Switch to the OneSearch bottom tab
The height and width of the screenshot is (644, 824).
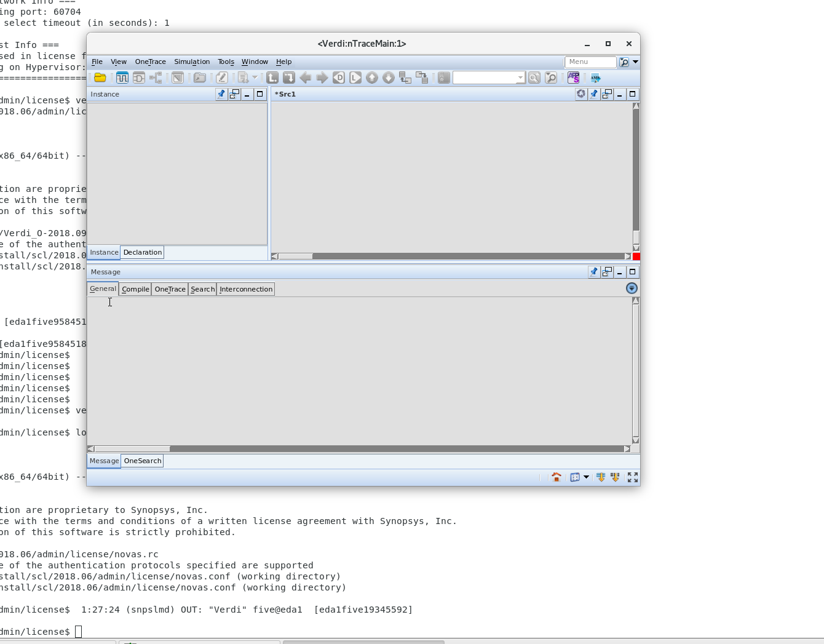click(x=143, y=461)
